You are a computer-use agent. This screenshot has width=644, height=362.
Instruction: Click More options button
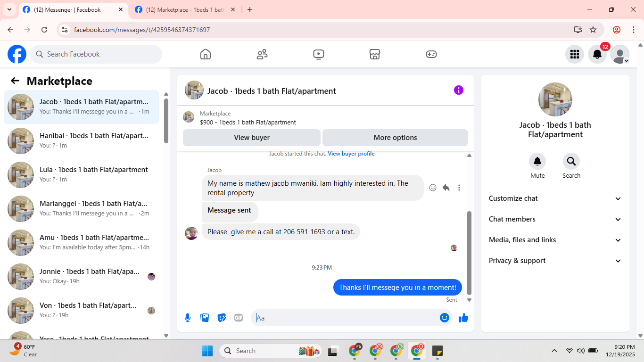395,138
